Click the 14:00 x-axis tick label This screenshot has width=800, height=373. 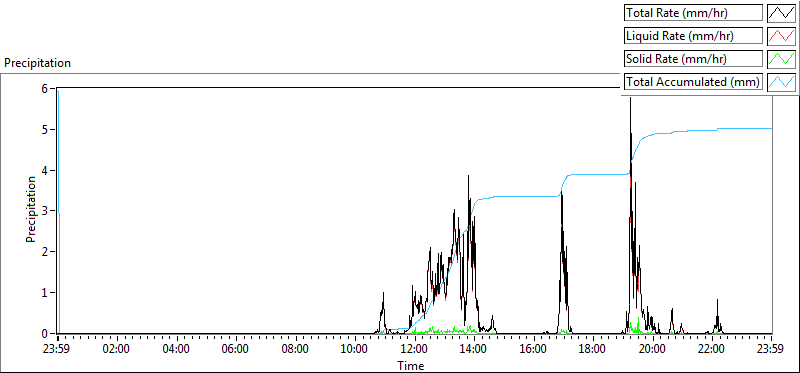pyautogui.click(x=474, y=350)
